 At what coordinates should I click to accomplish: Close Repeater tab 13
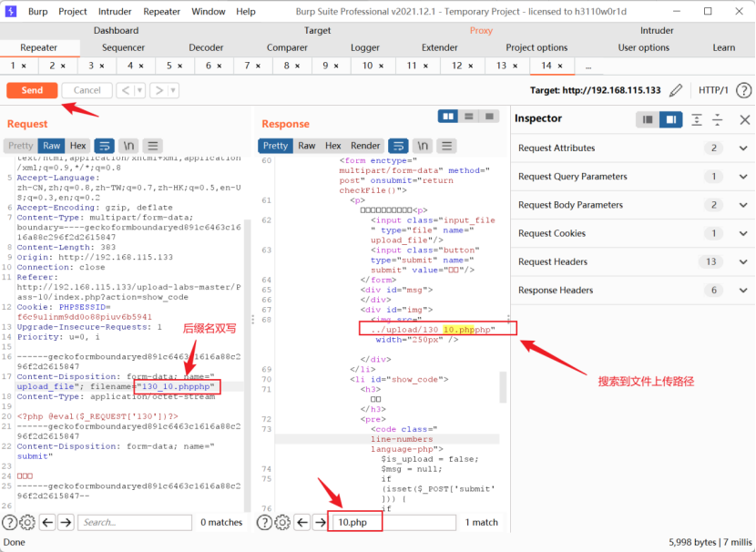click(x=515, y=66)
